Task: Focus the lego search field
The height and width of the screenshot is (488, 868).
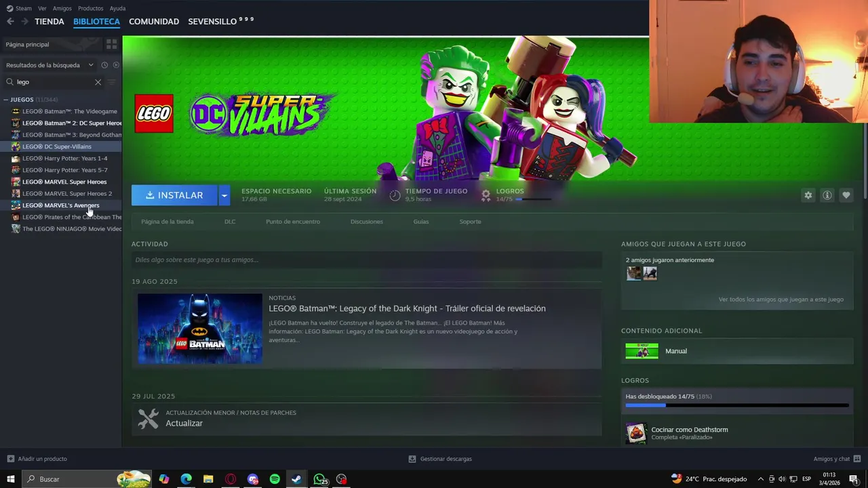Action: coord(54,82)
